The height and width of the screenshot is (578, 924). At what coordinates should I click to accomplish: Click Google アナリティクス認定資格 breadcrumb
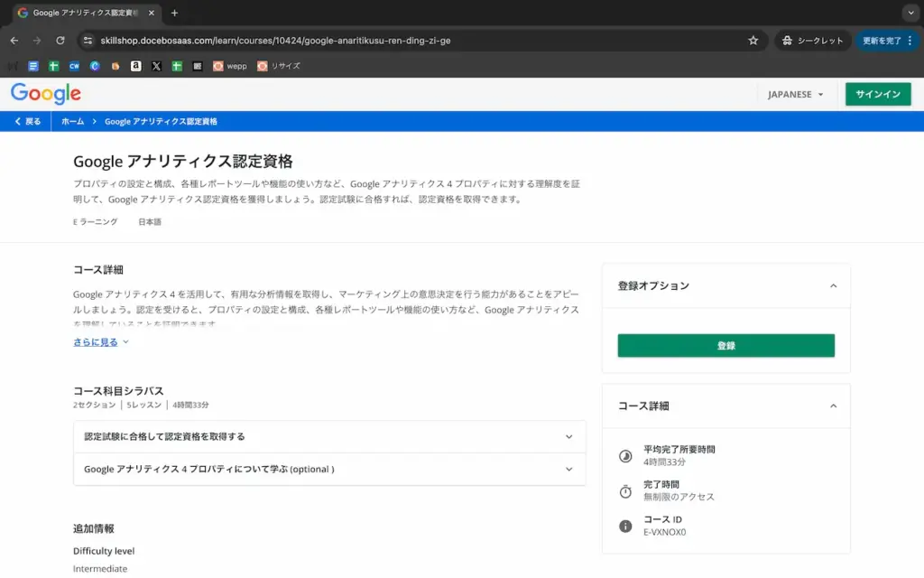coord(161,122)
